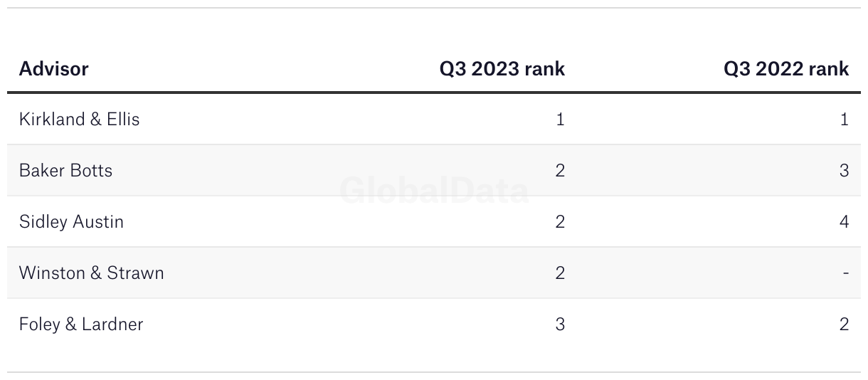Select the Sidley Austin advisor name
Screen dimensions: 868x380
71,221
